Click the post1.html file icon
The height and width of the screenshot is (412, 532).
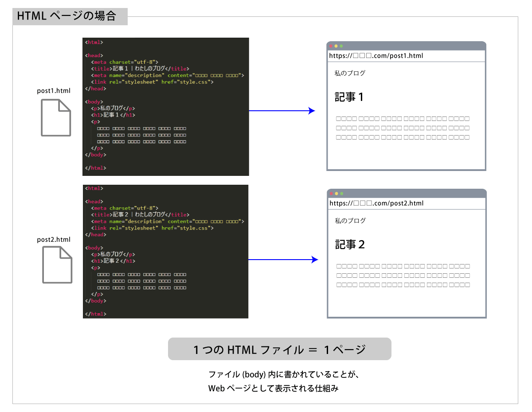click(56, 117)
